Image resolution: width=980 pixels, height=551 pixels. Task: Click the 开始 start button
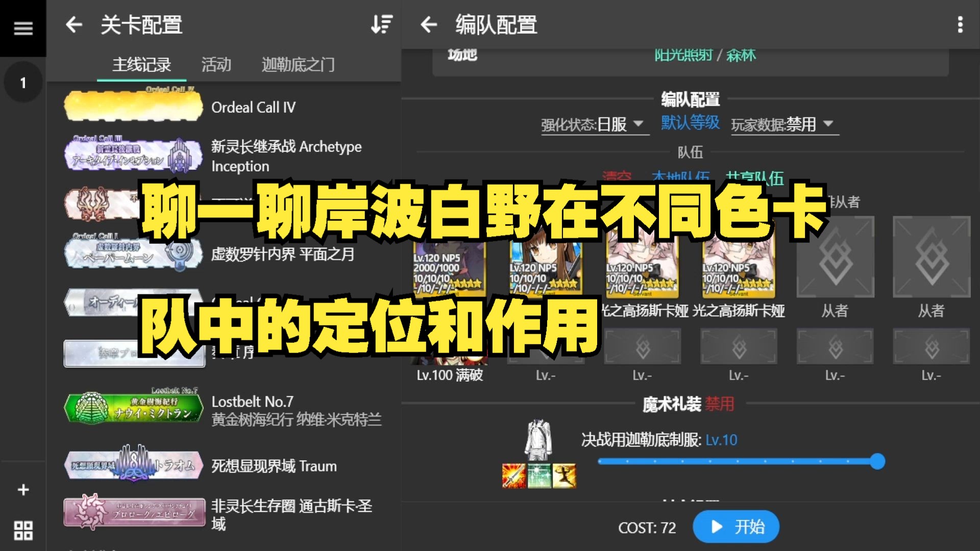736,527
